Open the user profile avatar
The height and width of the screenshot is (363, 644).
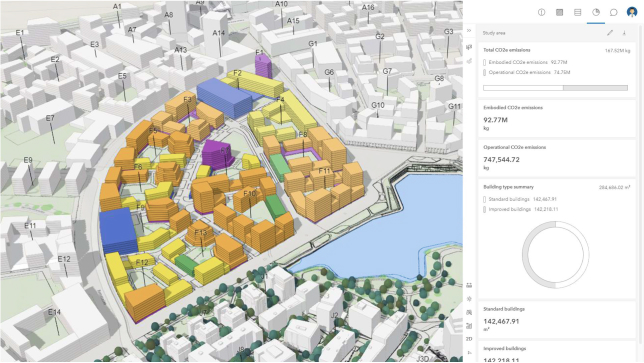click(632, 12)
